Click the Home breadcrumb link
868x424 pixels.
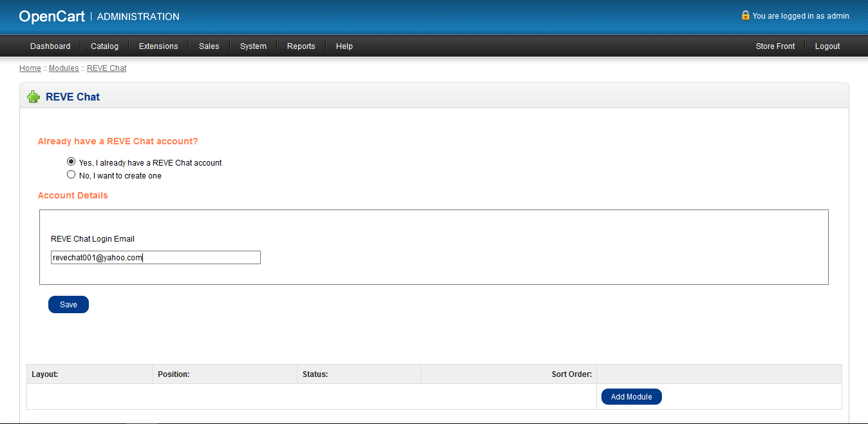(x=30, y=68)
